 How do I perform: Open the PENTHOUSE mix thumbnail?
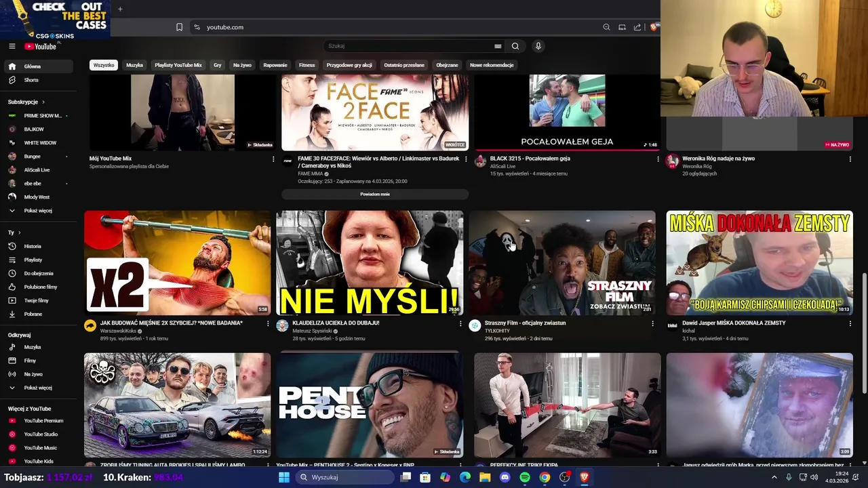[x=370, y=405]
